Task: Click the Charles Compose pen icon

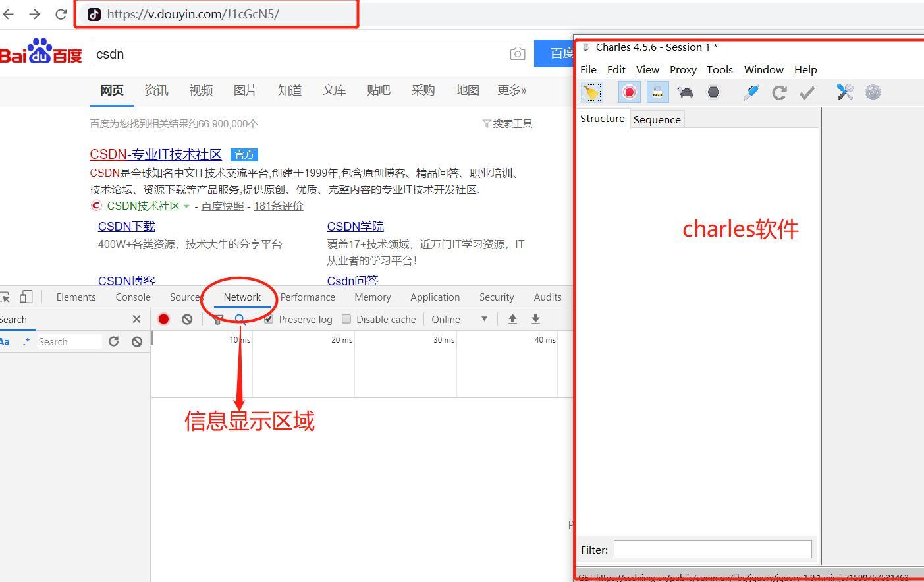Action: (751, 92)
